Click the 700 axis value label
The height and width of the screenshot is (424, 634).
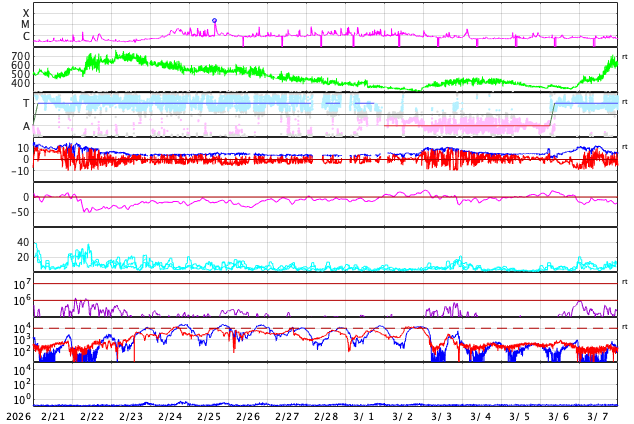pos(20,56)
